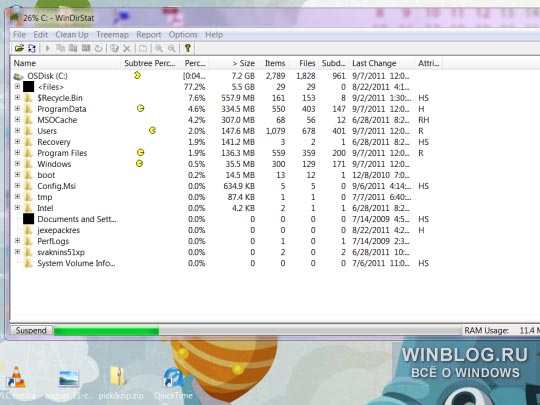Expand the Recovery folder node
540x405 pixels.
tap(17, 142)
